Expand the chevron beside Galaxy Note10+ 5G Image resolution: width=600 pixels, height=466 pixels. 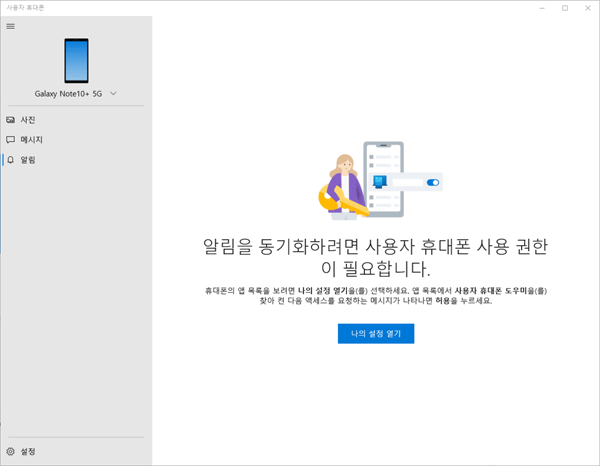113,94
